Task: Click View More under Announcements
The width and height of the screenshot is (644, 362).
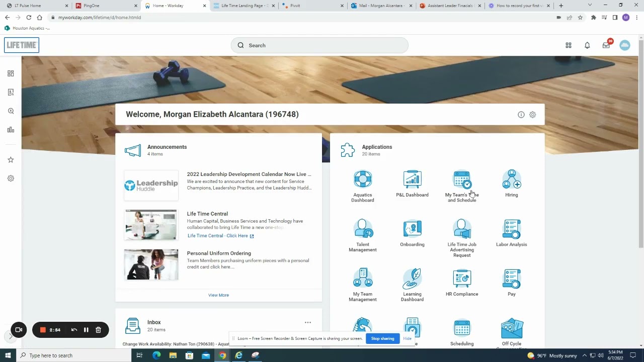Action: pos(218,295)
